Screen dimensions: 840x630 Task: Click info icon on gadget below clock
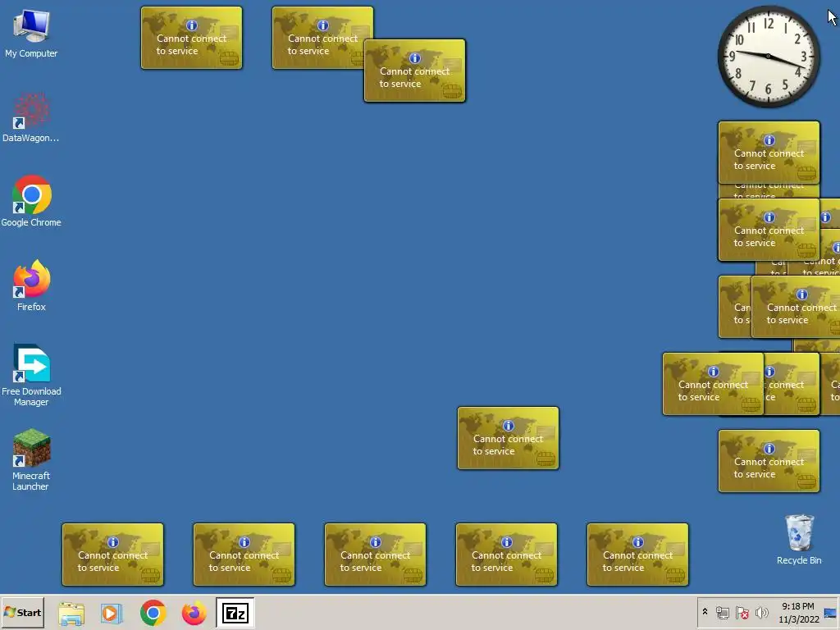769,140
